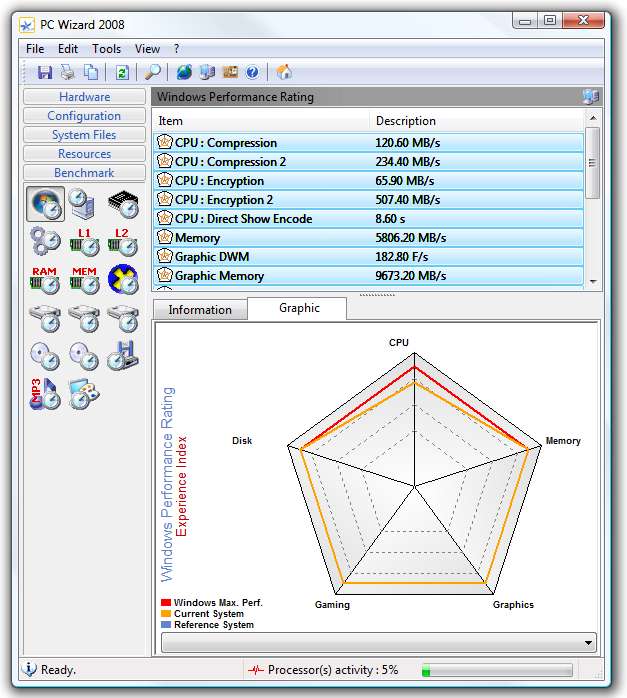This screenshot has height=698, width=627.
Task: Expand the Configuration section
Action: (x=84, y=116)
